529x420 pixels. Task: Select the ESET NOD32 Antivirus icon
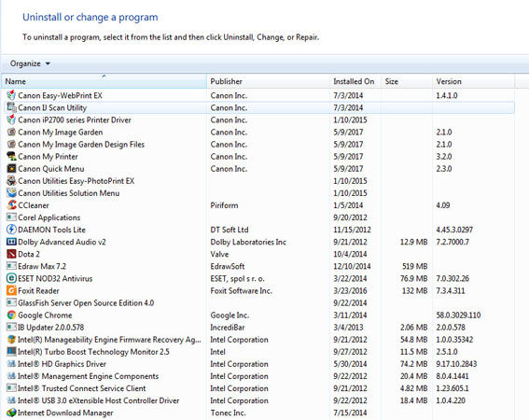coord(11,278)
